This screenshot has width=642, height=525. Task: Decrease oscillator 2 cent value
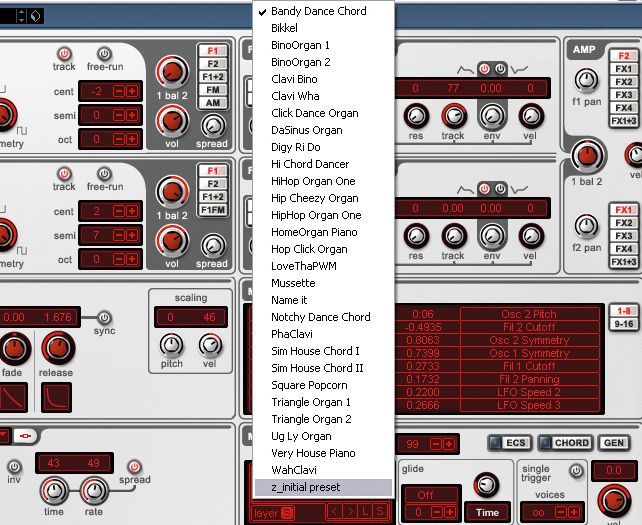pos(119,211)
